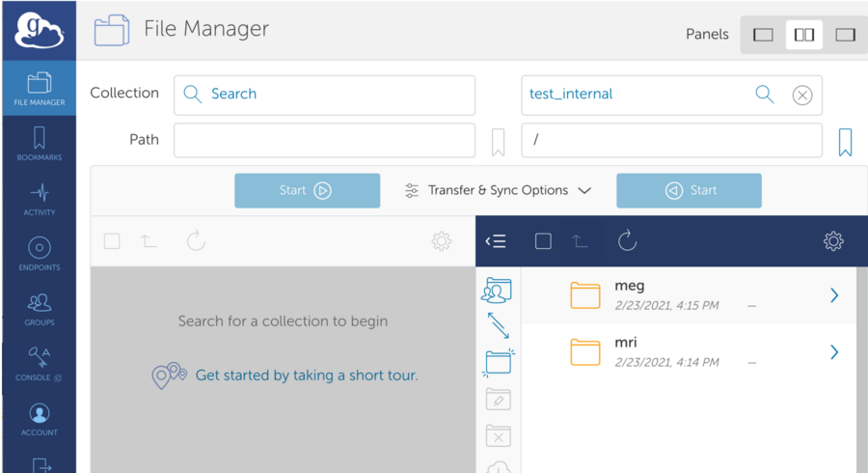Open right panel settings gear
The height and width of the screenshot is (473, 868).
pyautogui.click(x=833, y=240)
